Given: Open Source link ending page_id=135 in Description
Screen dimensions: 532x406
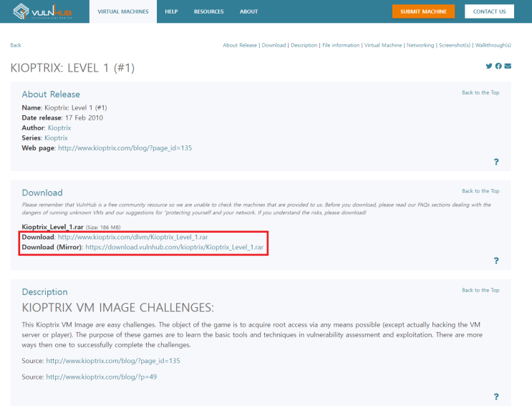Looking at the screenshot, I should (x=113, y=361).
